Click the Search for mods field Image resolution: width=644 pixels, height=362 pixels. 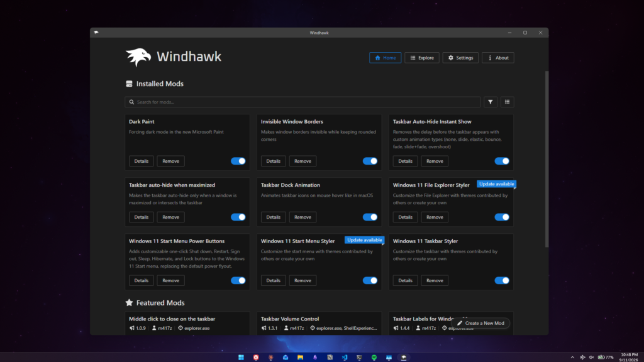pyautogui.click(x=303, y=102)
